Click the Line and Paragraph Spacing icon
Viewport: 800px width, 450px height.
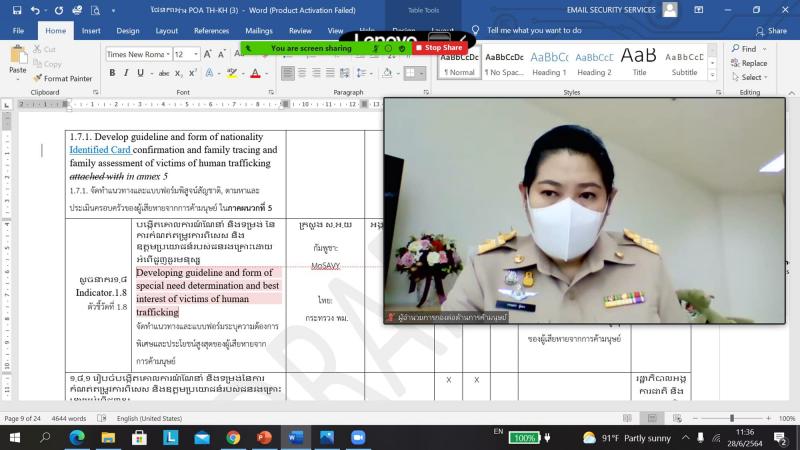pos(361,73)
